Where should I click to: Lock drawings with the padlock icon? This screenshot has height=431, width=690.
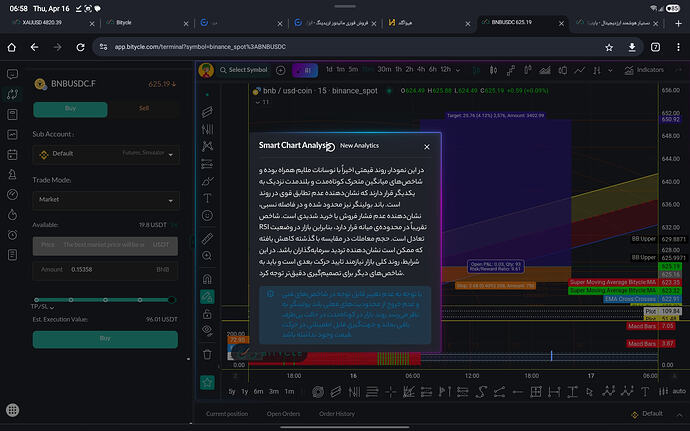point(207,314)
